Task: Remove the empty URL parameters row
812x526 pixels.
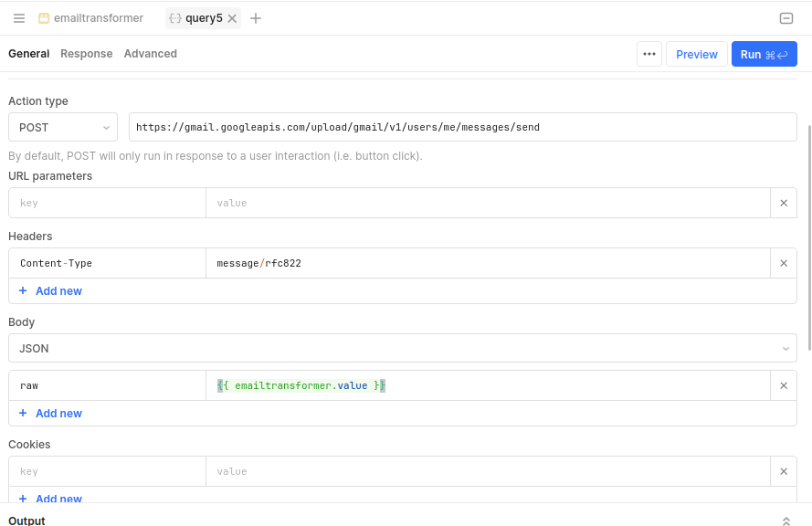Action: pyautogui.click(x=783, y=202)
